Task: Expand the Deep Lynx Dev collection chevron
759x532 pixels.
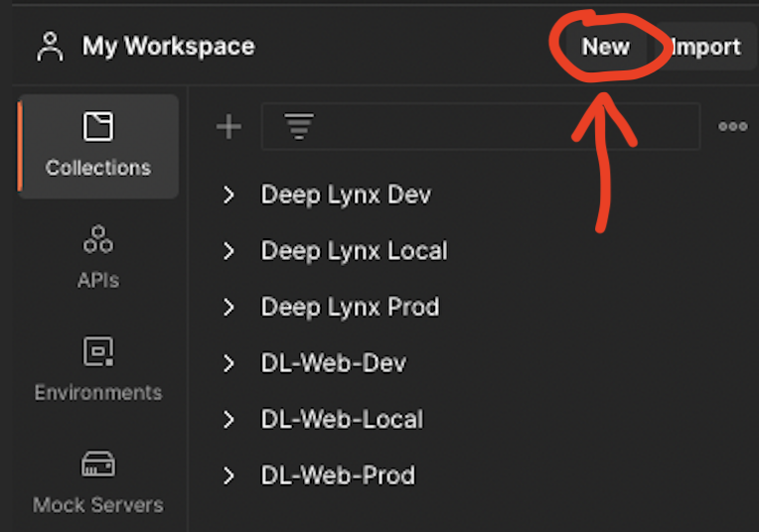Action: click(x=228, y=195)
